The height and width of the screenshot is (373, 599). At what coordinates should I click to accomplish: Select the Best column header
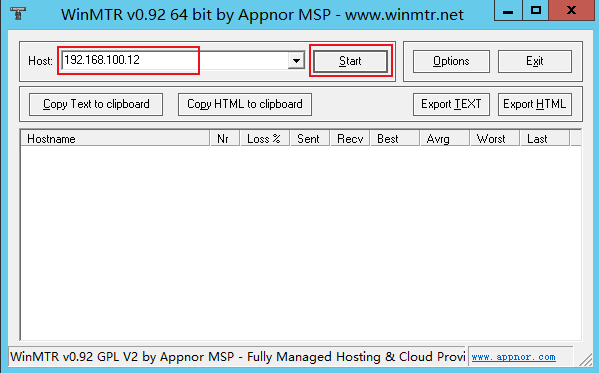pos(395,138)
